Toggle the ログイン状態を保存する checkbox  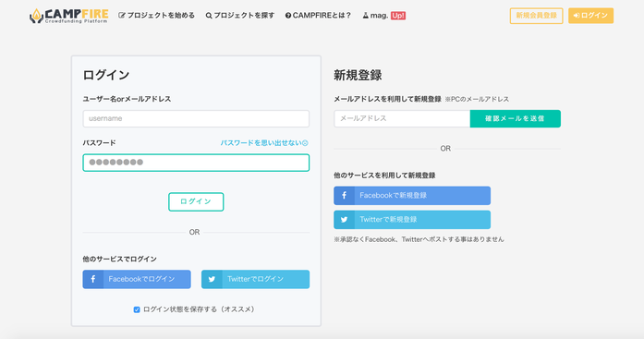tap(137, 309)
